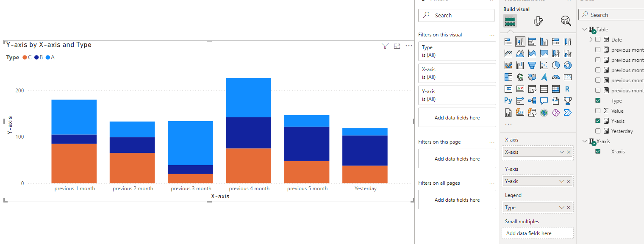Open more options for Filters on this visual
Screen dimensions: 644x244
(x=492, y=35)
